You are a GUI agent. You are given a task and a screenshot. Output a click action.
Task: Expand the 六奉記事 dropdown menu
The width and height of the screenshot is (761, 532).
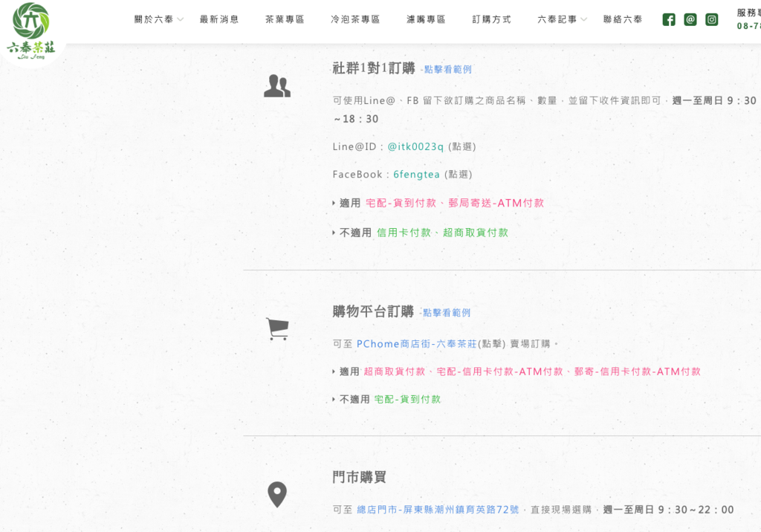pyautogui.click(x=562, y=19)
